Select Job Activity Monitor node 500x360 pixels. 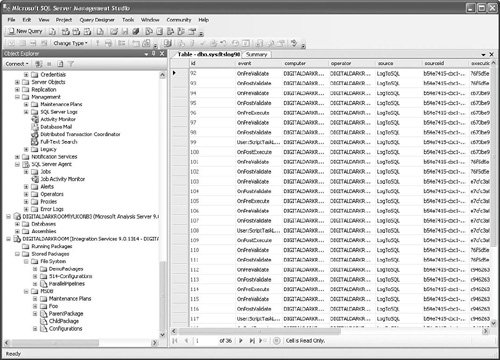63,179
